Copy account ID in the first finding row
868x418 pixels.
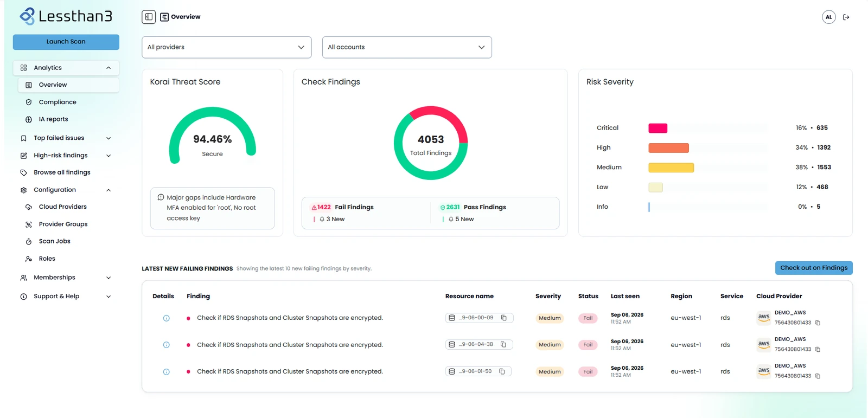point(818,323)
